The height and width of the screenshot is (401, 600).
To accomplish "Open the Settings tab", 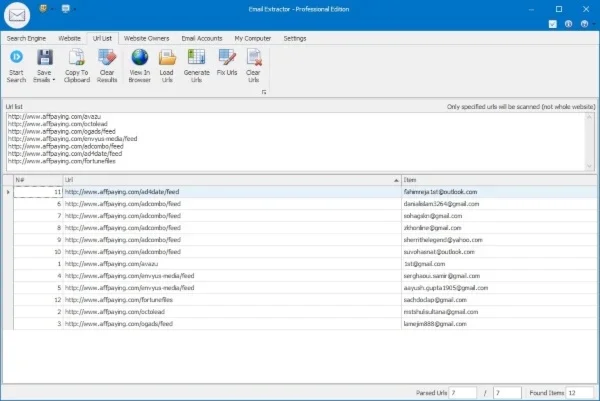I will (x=295, y=38).
